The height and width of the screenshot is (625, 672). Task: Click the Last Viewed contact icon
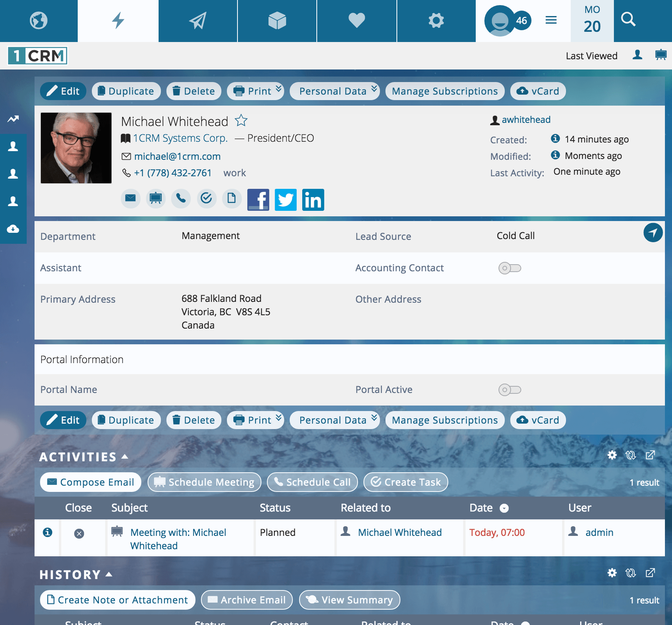(637, 55)
